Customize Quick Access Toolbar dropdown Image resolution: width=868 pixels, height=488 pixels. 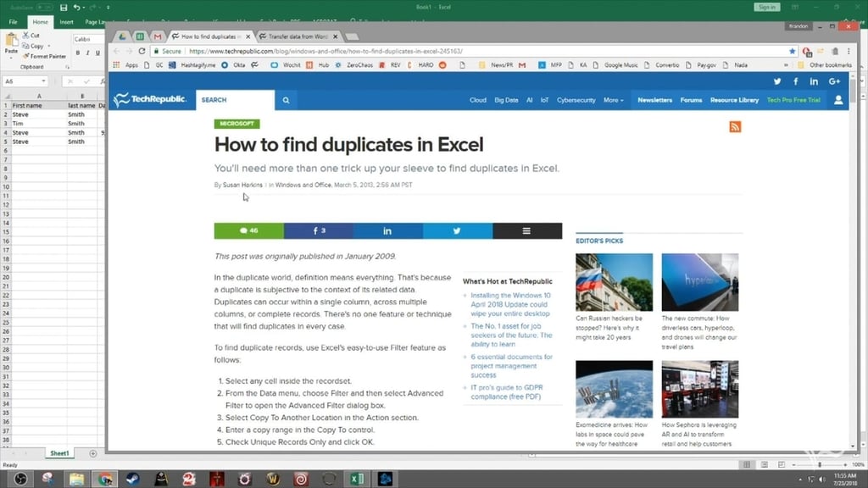click(108, 7)
